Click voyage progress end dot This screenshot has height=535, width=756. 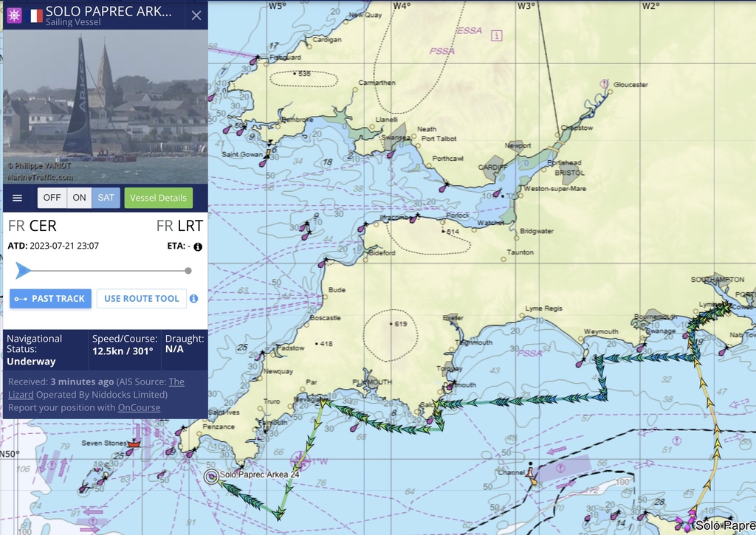(x=188, y=271)
